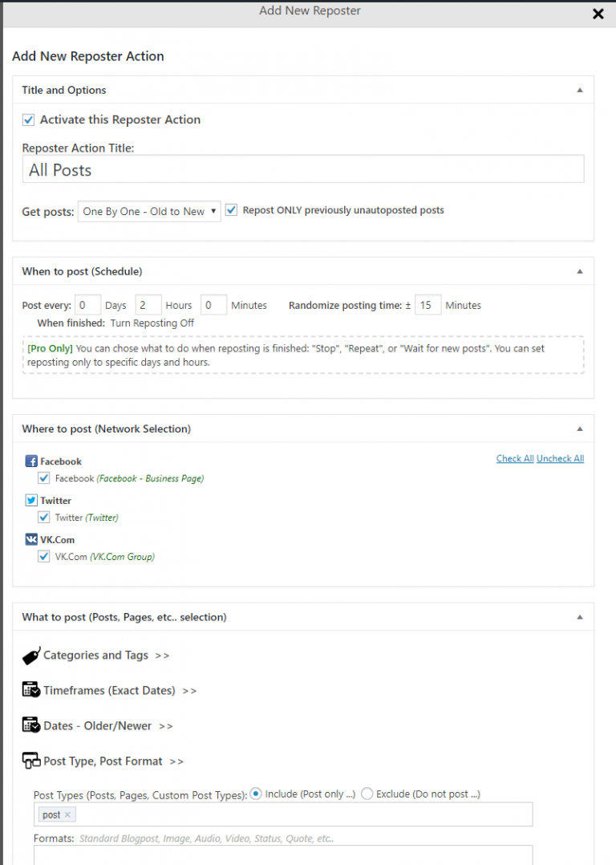Collapse the Title and Options panel
Image resolution: width=616 pixels, height=865 pixels.
(x=580, y=90)
